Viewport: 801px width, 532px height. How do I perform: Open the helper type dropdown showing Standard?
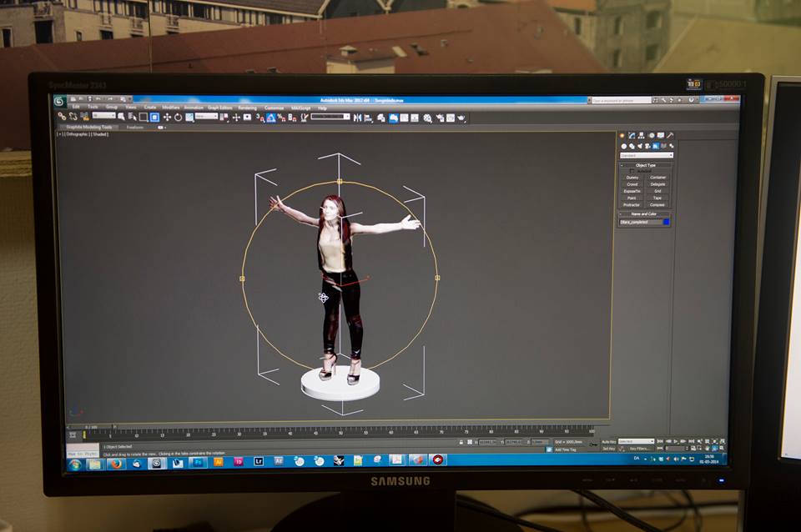point(647,154)
